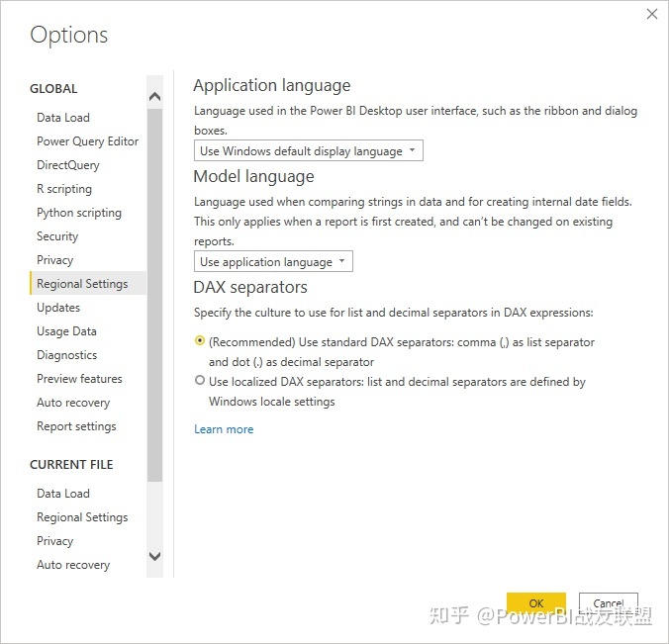The height and width of the screenshot is (644, 669).
Task: Click the Options dialog title
Action: point(69,35)
